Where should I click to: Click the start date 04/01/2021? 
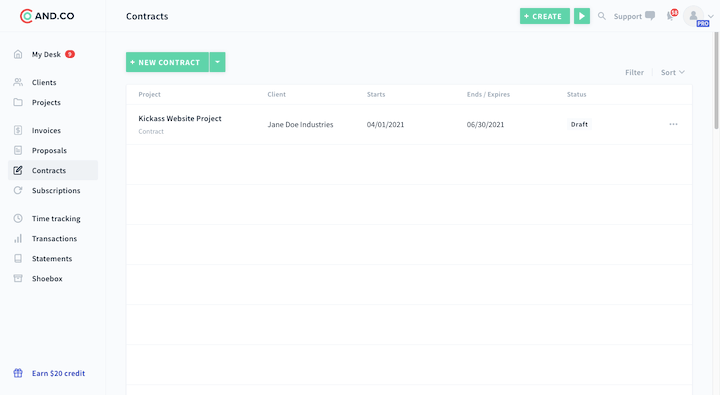click(x=385, y=124)
